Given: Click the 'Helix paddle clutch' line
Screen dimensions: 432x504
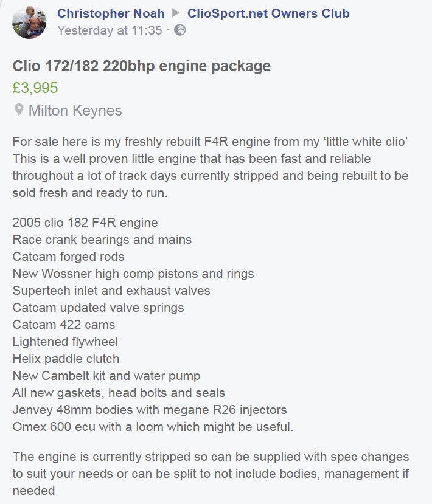Looking at the screenshot, I should click(x=66, y=358).
